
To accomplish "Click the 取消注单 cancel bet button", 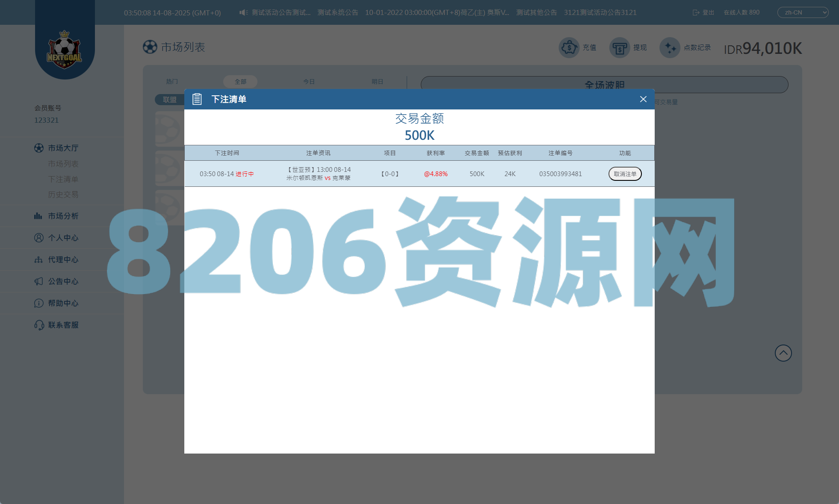I will (625, 174).
